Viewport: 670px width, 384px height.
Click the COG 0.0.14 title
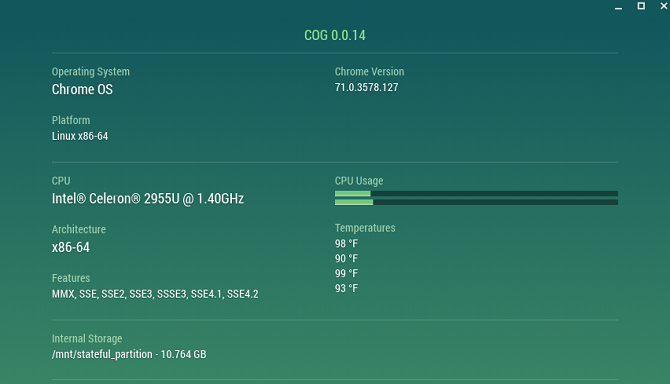pos(335,35)
